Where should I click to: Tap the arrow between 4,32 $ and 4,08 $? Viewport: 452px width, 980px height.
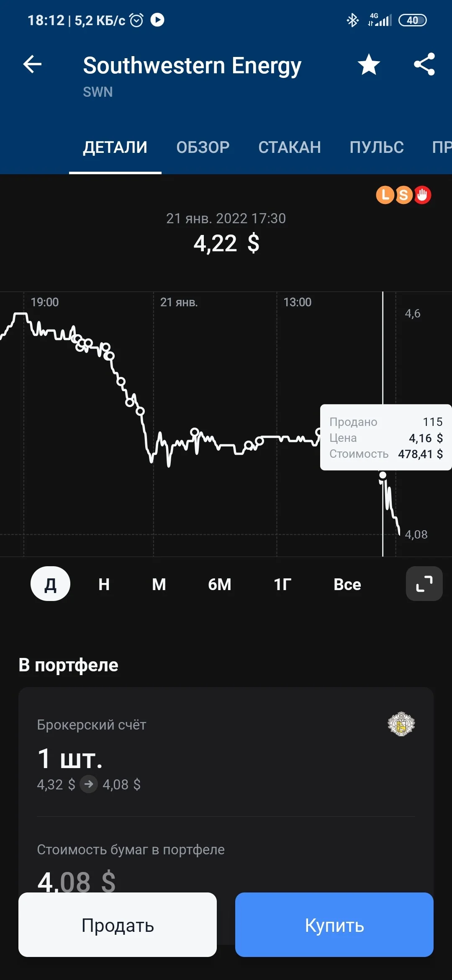(x=89, y=784)
